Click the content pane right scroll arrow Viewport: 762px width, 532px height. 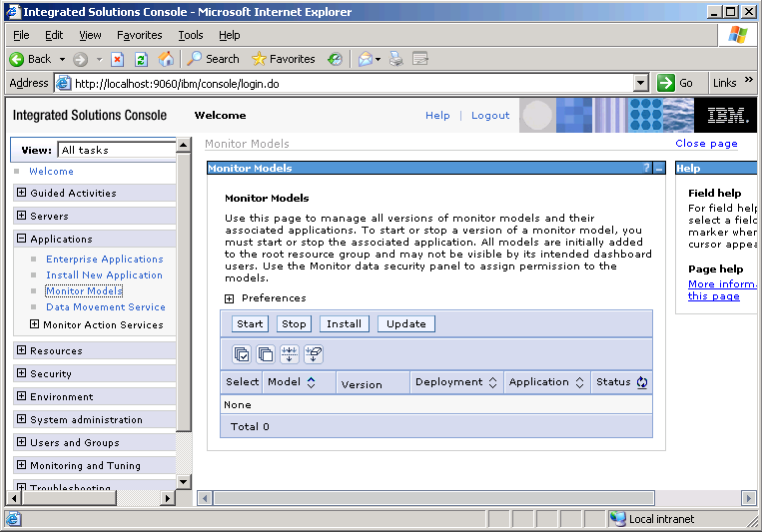point(748,498)
